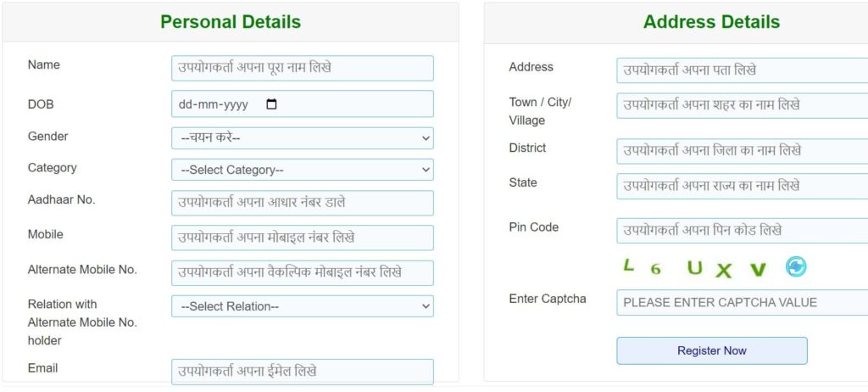Click the Email input field
The width and height of the screenshot is (868, 392).
[302, 372]
